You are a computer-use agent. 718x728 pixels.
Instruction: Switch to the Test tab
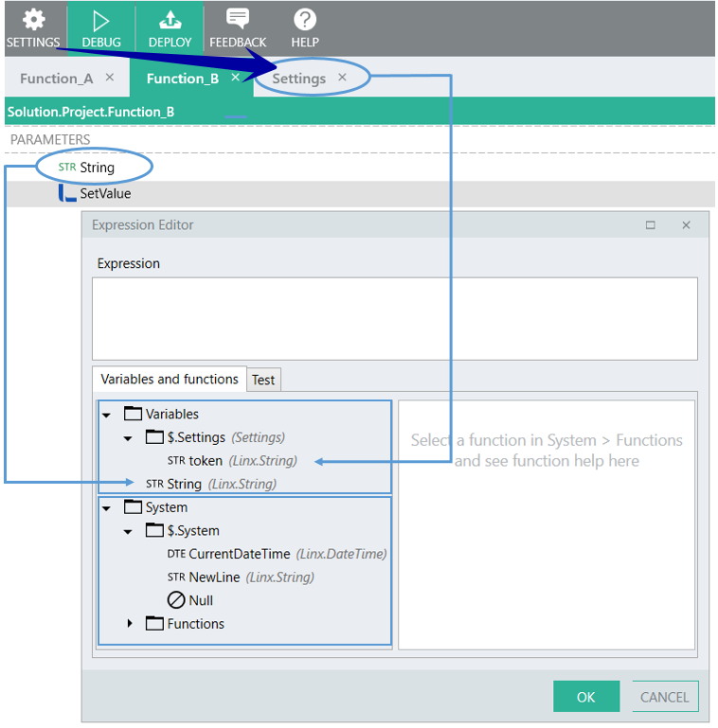tap(263, 380)
